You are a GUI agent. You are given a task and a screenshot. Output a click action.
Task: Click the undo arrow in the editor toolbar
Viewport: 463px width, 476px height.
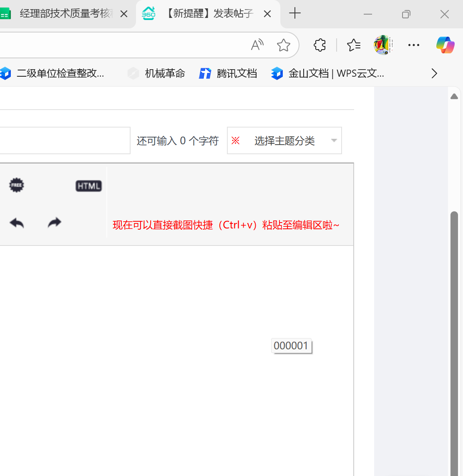coord(16,223)
